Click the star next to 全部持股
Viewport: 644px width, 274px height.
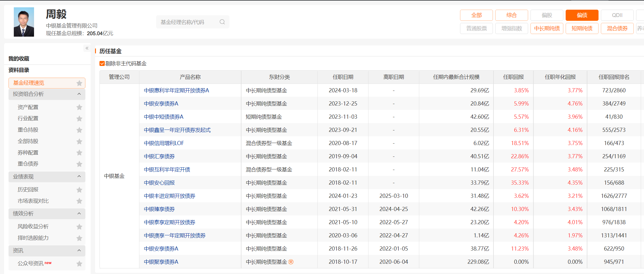(79, 141)
